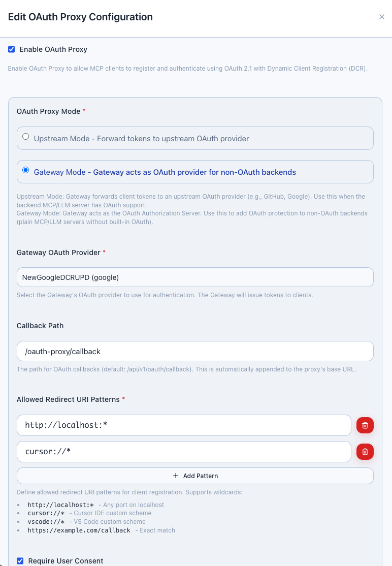Enable the OAuth Proxy checkbox
Viewport: 392px width, 566px height.
tap(12, 49)
